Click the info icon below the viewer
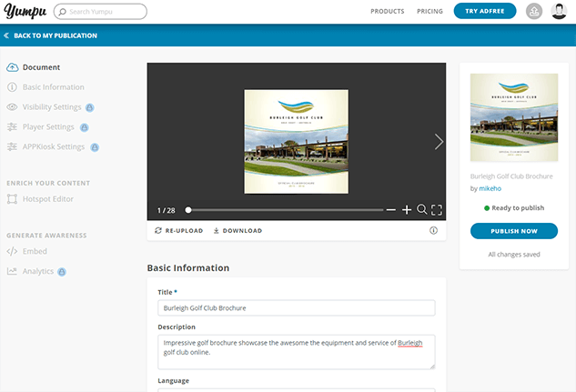The height and width of the screenshot is (392, 576). point(433,230)
